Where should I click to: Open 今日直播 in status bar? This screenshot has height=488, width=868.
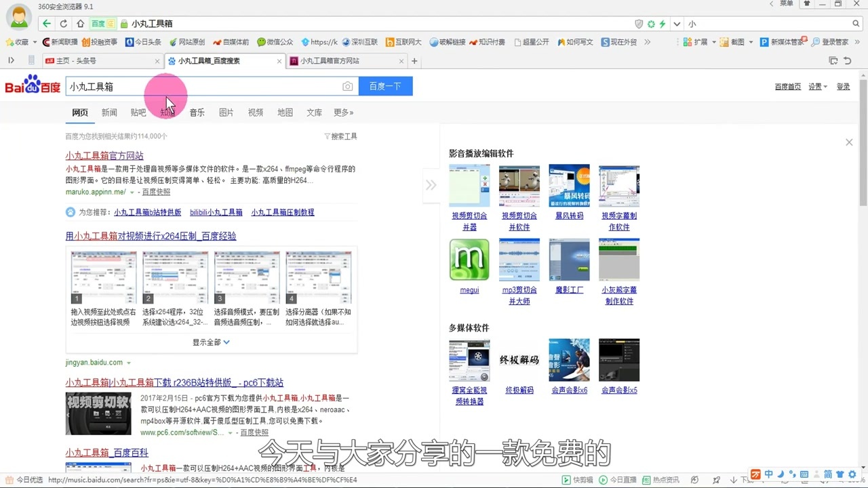(616, 480)
